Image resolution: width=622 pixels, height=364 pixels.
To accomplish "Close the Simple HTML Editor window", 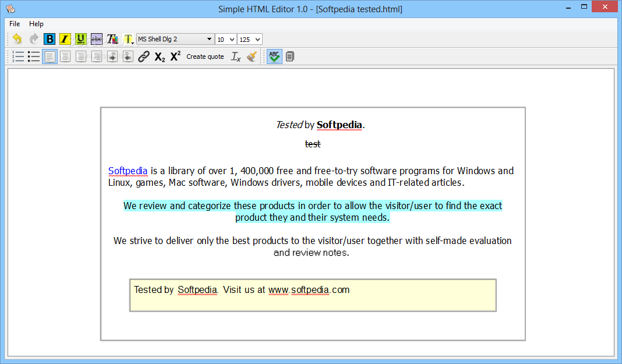I will pos(605,7).
